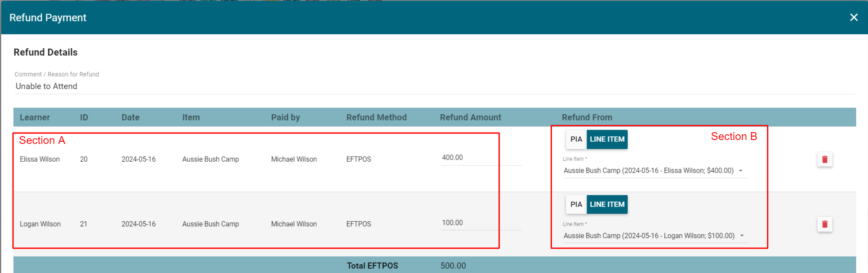Click the Refund Method column header
Image resolution: width=868 pixels, height=273 pixels.
point(376,117)
